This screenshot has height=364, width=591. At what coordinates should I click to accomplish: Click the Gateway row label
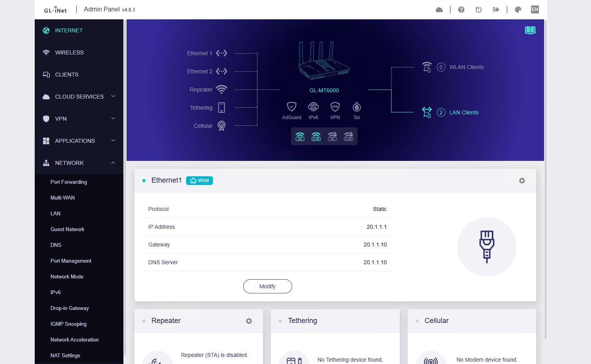(159, 245)
